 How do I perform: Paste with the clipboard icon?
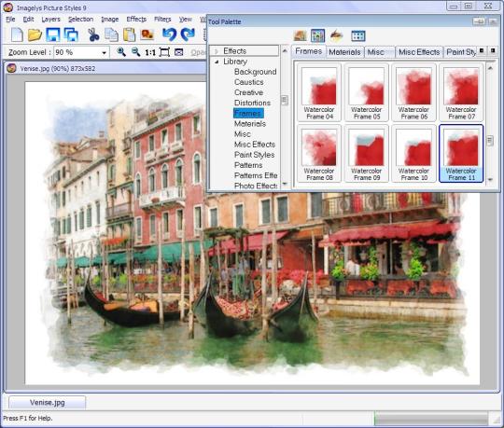[129, 35]
